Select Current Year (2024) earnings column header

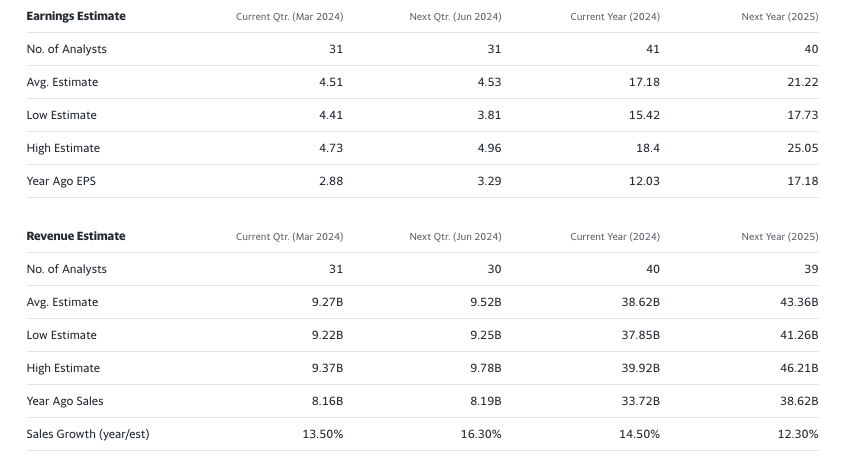tap(615, 17)
